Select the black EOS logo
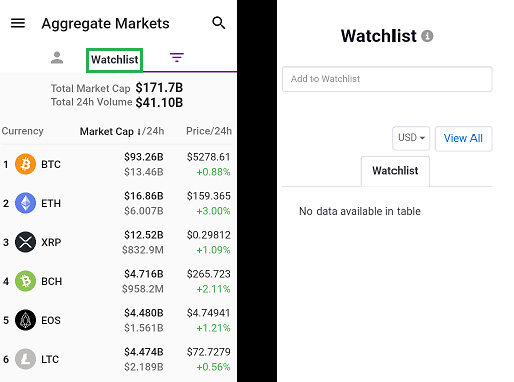Screen dimensions: 514x382 [x=25, y=320]
